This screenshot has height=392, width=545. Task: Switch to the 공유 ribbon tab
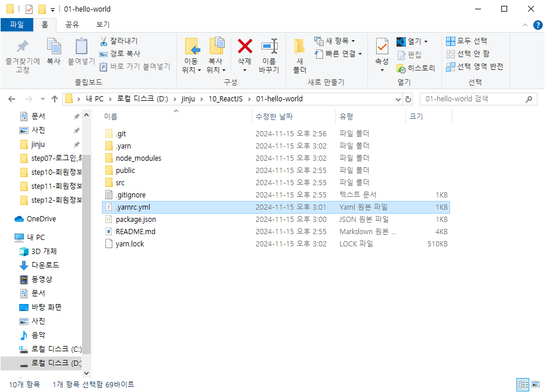[x=72, y=24]
